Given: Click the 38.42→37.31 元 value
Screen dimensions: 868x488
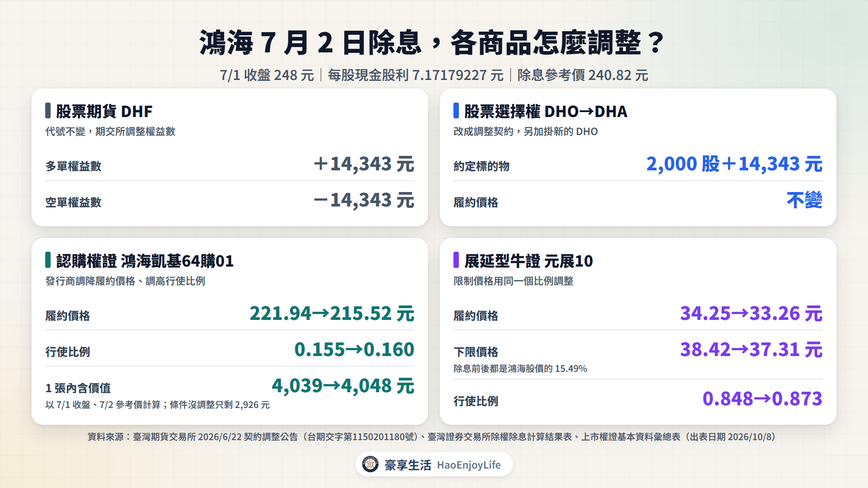Looking at the screenshot, I should (751, 349).
